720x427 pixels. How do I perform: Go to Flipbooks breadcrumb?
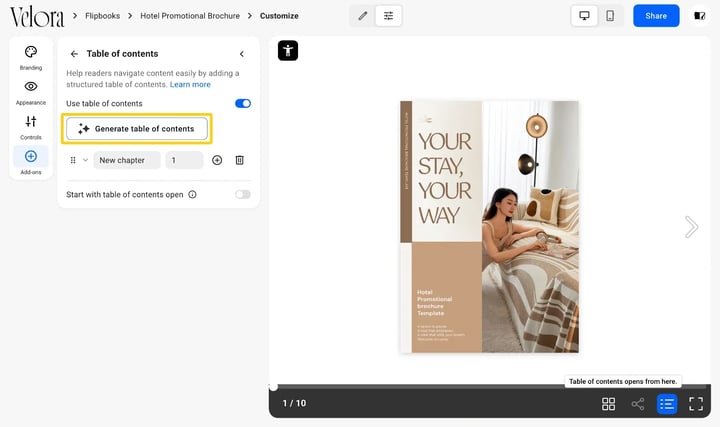102,16
